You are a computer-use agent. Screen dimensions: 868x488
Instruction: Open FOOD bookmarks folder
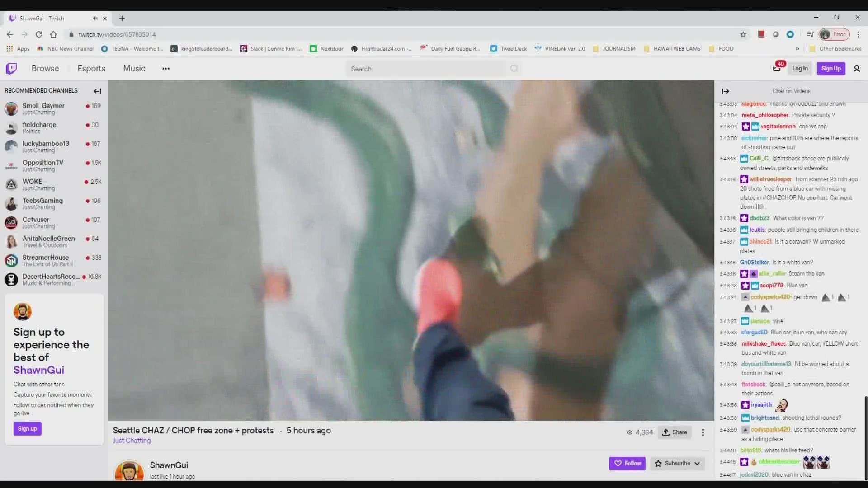721,49
